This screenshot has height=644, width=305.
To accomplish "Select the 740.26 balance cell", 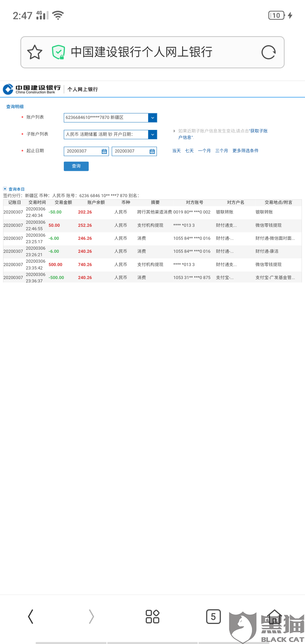I will 85,265.
